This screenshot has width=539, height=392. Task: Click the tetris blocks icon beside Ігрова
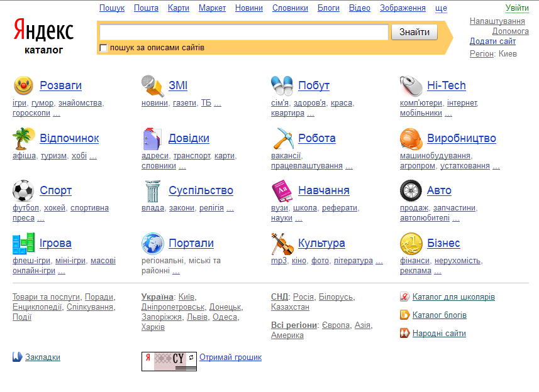23,243
